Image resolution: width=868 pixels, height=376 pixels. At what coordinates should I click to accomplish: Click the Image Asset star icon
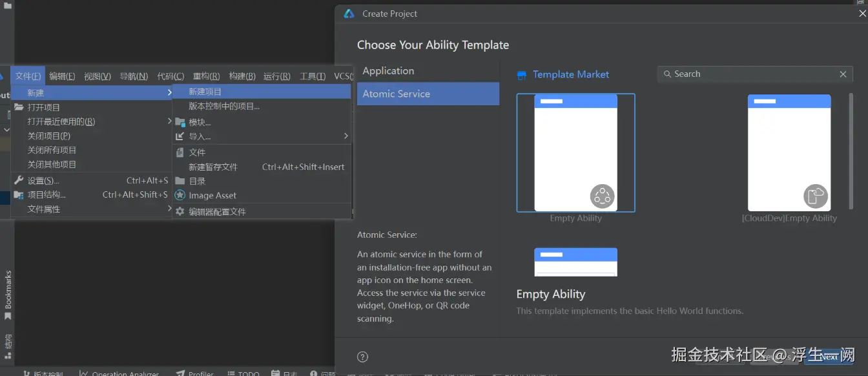pyautogui.click(x=180, y=195)
